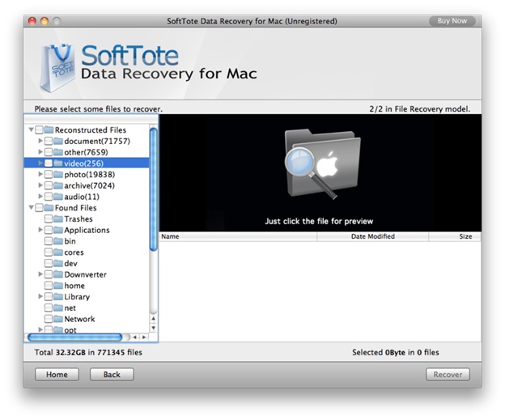Click the document folder icon
The width and height of the screenshot is (505, 420).
pyautogui.click(x=58, y=141)
